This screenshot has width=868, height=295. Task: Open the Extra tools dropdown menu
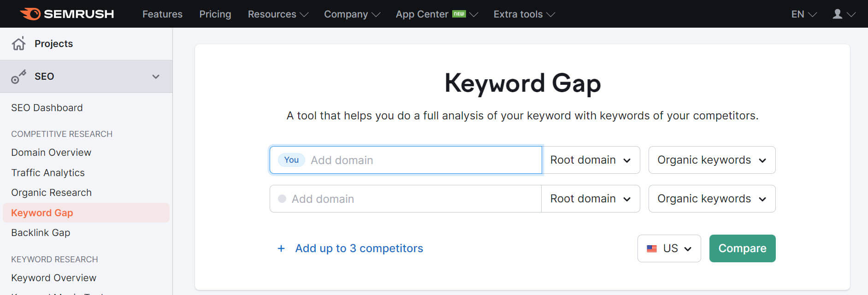524,14
